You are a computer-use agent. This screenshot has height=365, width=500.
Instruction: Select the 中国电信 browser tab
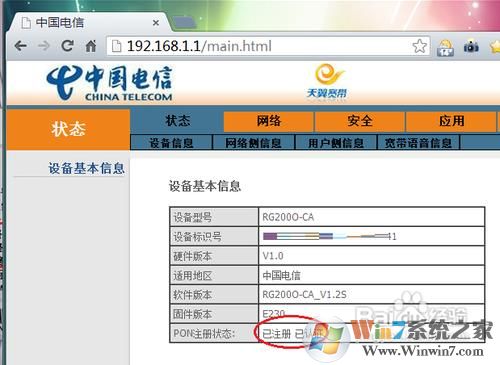(x=88, y=23)
